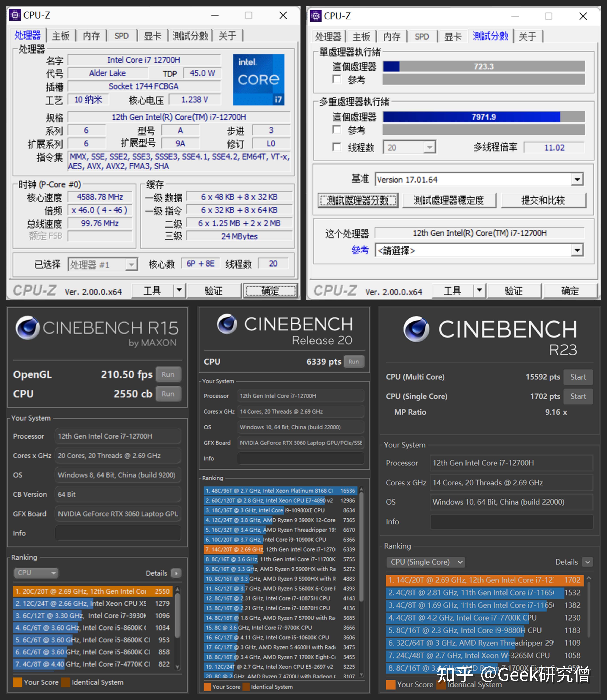Click the tools dropdown arrow in left CPU-Z

point(179,290)
